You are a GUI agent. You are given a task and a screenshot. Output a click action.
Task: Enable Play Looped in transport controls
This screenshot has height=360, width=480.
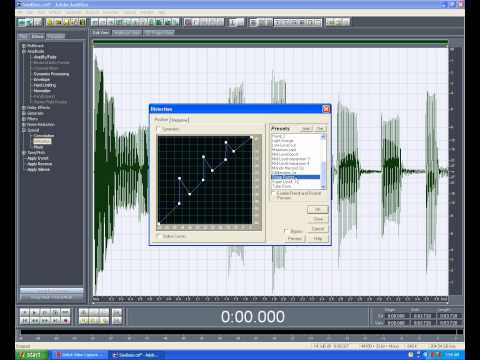66,312
